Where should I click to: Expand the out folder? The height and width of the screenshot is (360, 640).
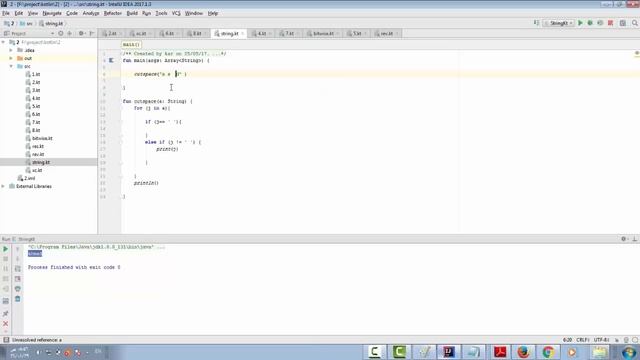coord(11,58)
